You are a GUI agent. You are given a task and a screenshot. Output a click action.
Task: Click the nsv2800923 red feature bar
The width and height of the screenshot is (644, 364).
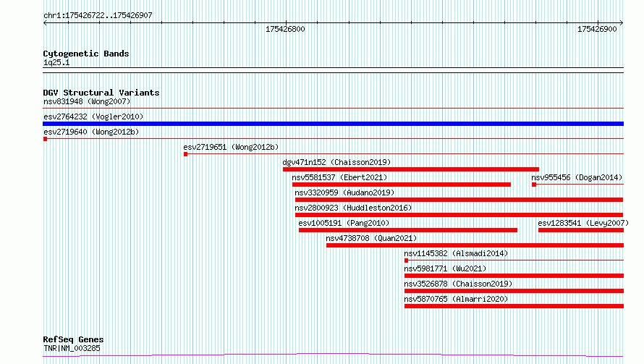click(459, 215)
